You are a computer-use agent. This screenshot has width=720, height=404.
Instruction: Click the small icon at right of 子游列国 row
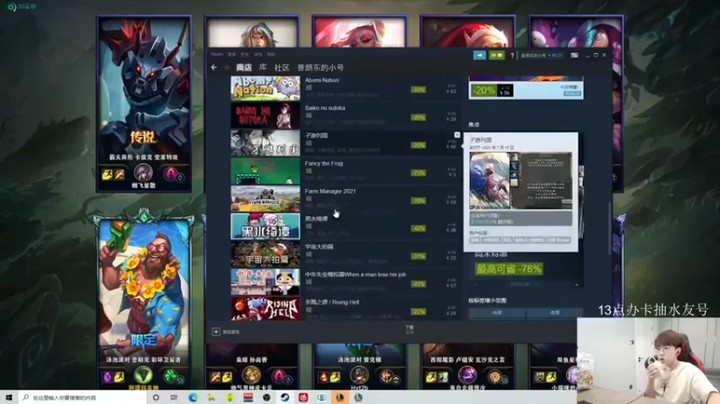457,135
